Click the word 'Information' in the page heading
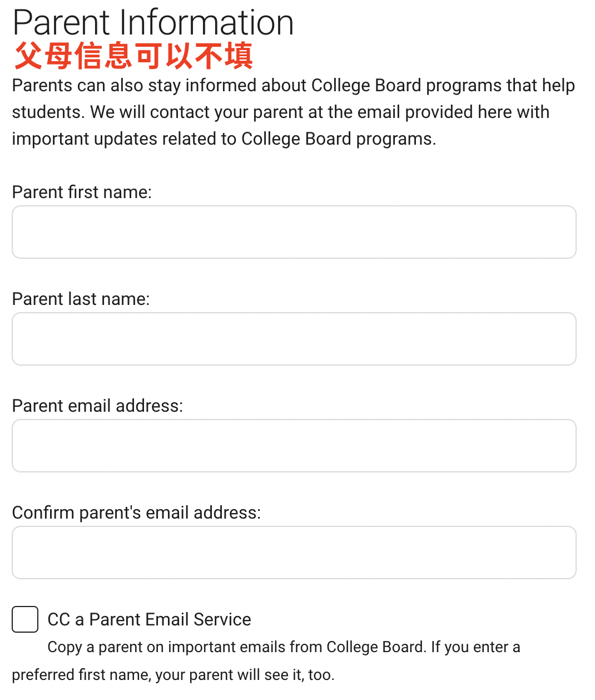This screenshot has height=700, width=595. (x=206, y=23)
